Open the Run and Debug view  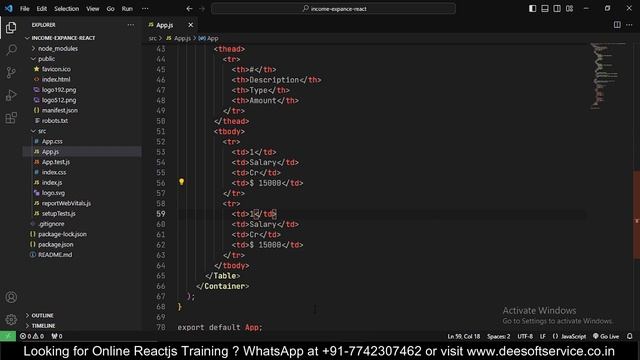pos(11,95)
